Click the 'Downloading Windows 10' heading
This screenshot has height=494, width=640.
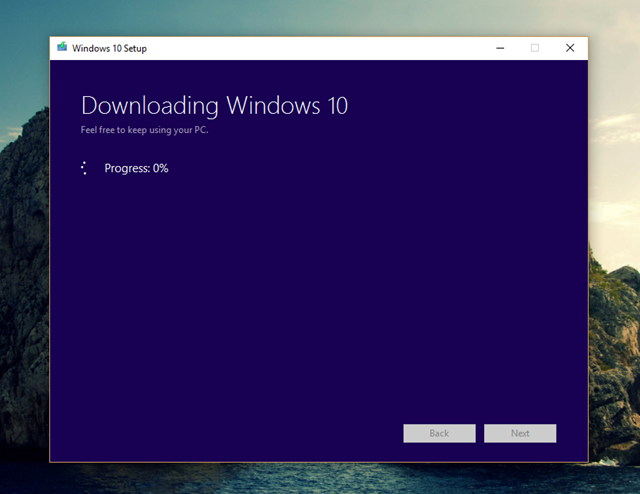[x=214, y=106]
